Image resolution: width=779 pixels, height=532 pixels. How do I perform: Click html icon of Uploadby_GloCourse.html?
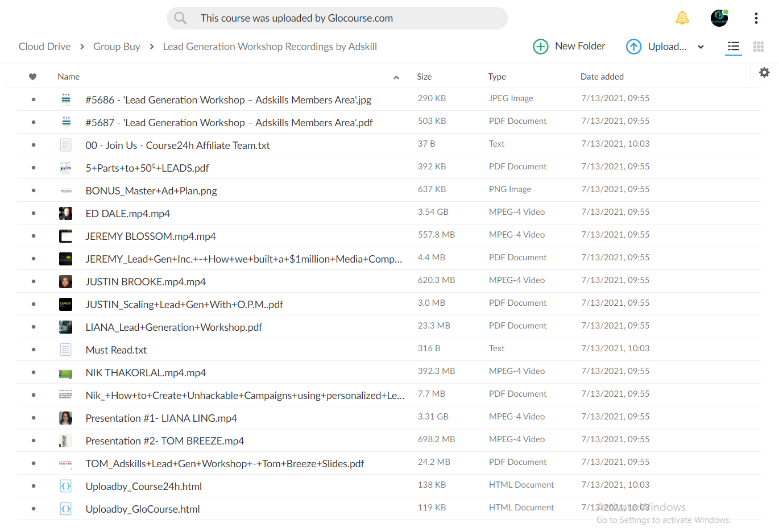click(x=66, y=509)
